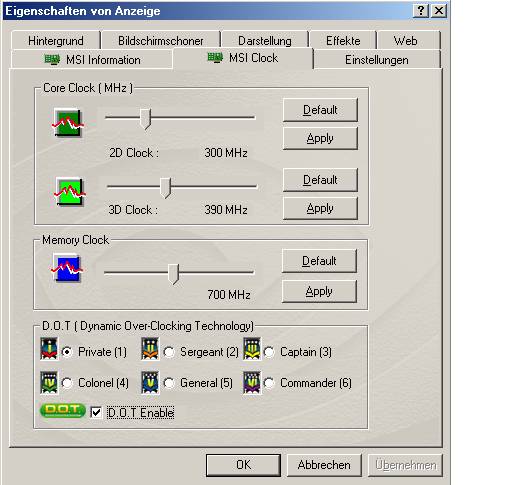
Task: Open the Effekte tab
Action: [343, 41]
